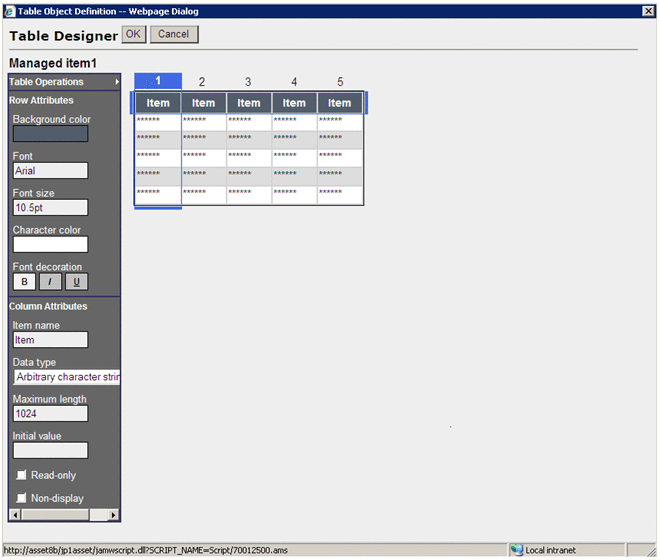The height and width of the screenshot is (560, 660).
Task: Click the Internet Explorer icon in title bar
Action: [10, 11]
